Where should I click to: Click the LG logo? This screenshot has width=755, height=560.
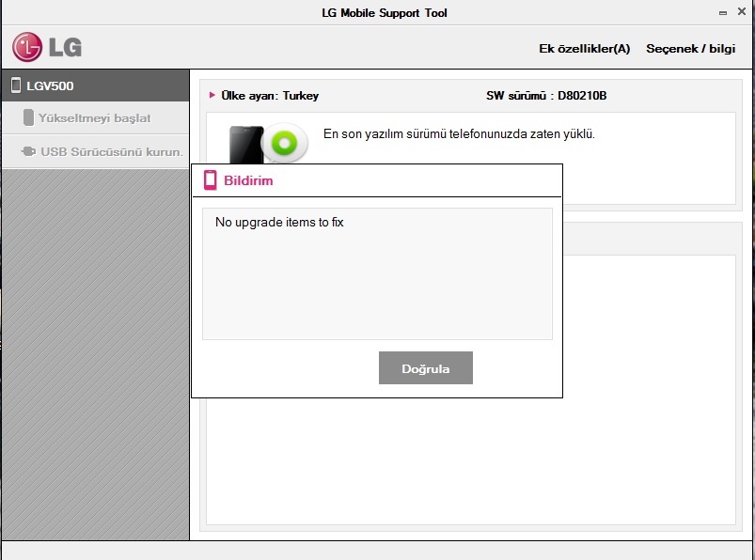click(x=47, y=47)
